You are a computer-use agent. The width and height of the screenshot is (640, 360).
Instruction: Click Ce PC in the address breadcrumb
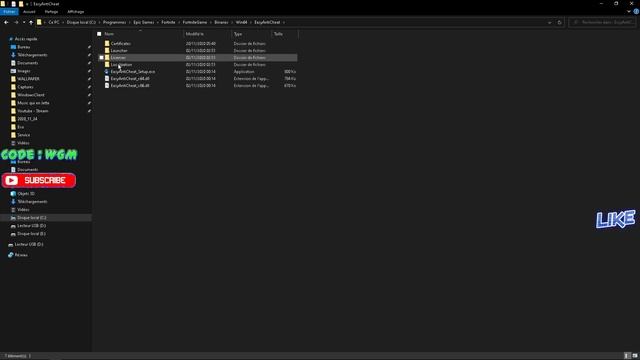[x=54, y=22]
